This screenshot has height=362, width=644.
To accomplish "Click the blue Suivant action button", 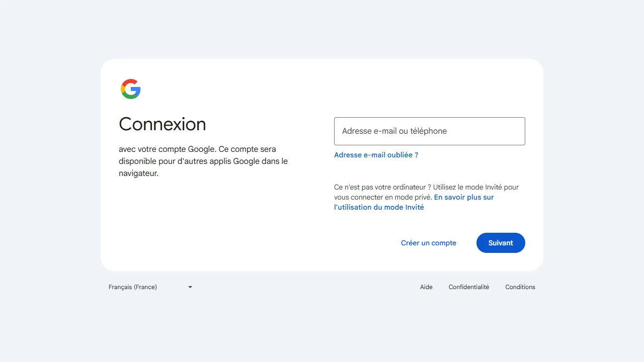I will tap(501, 243).
